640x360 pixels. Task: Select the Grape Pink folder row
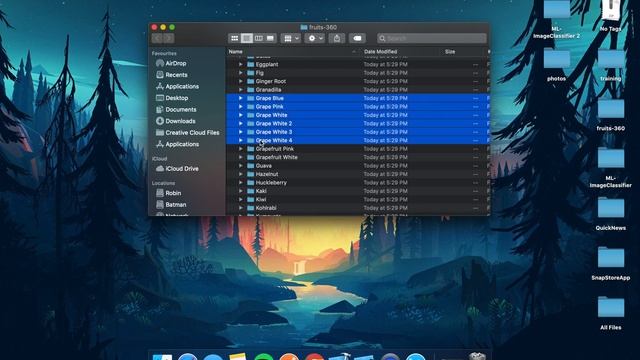358,107
